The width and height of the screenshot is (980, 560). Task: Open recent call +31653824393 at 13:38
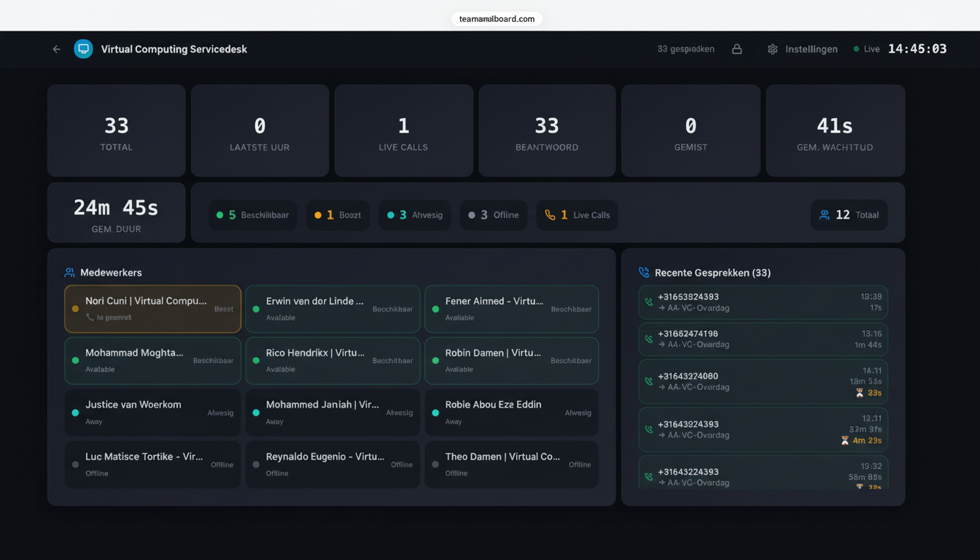click(x=763, y=302)
